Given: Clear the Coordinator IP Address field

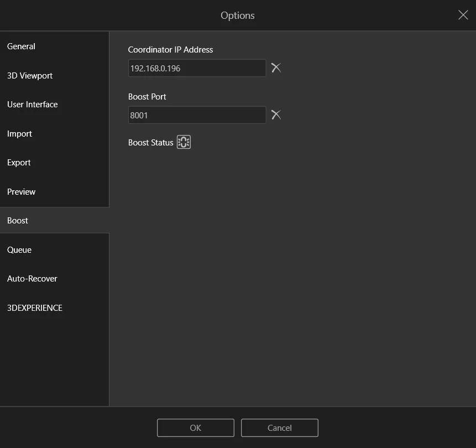Looking at the screenshot, I should coord(276,67).
